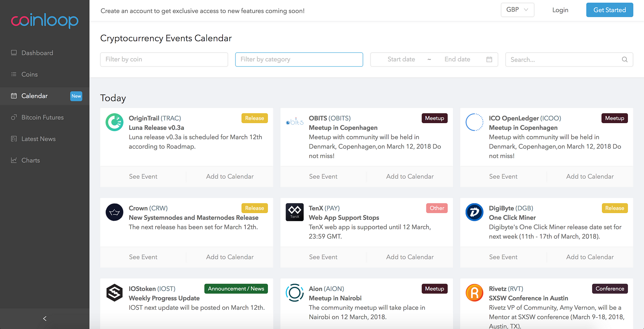Click the 'Today' section heading
The width and height of the screenshot is (644, 329).
click(x=113, y=98)
